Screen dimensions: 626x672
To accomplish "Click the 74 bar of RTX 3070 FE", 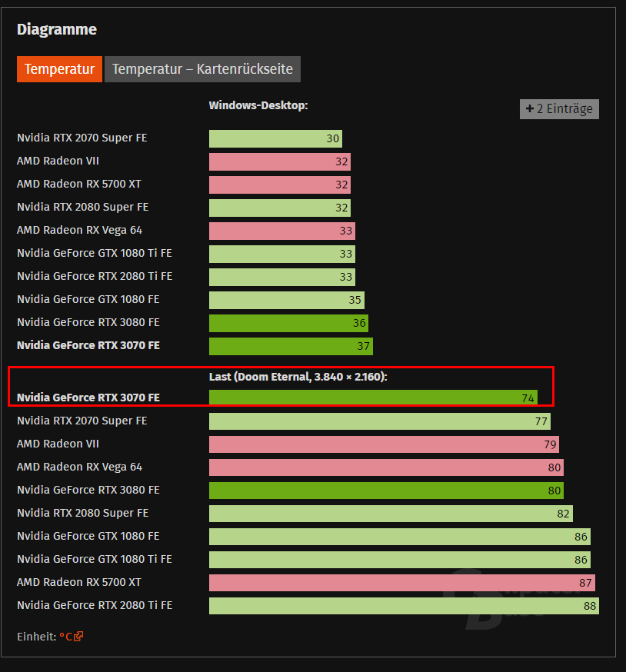I will coord(373,398).
